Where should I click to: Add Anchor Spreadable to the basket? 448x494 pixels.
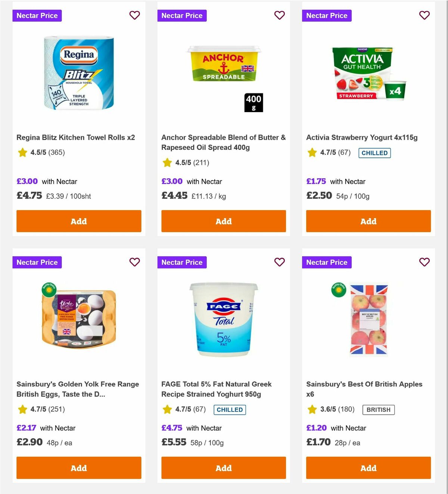click(x=223, y=221)
